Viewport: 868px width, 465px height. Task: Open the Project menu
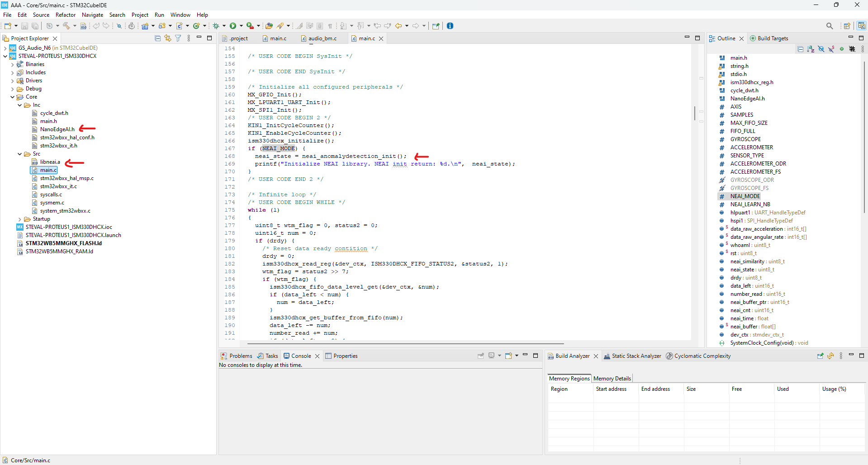pos(140,15)
